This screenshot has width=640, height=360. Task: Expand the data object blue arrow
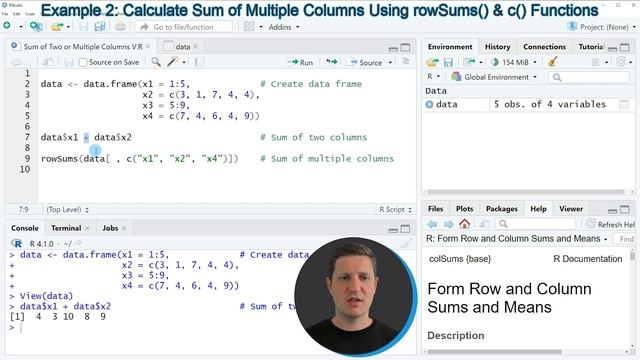coord(429,104)
